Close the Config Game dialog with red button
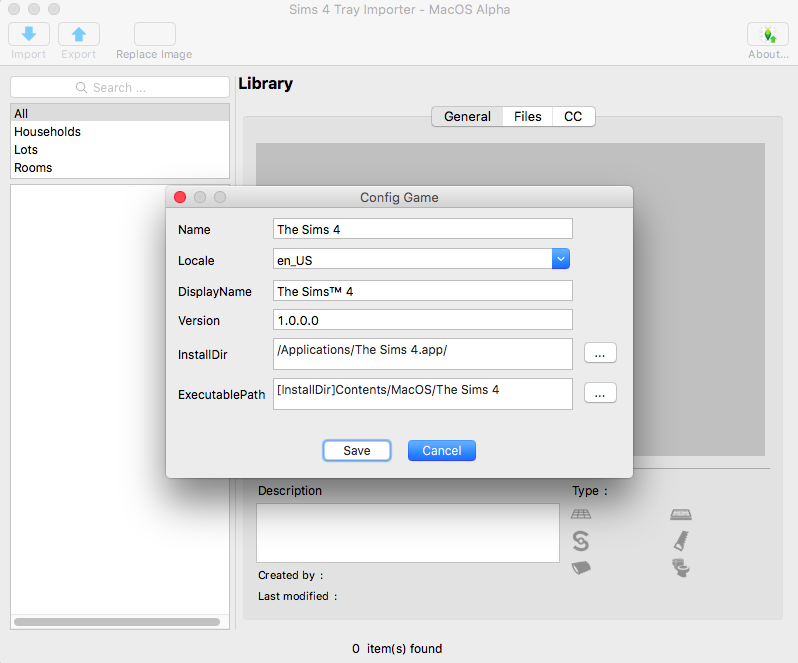The width and height of the screenshot is (798, 663). click(180, 197)
